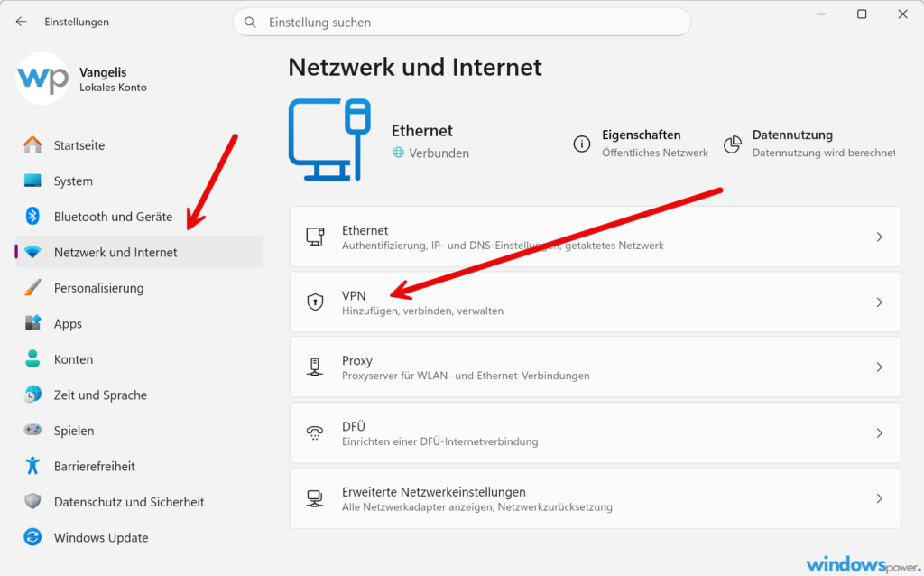Click the Verbunden globe status icon

click(x=398, y=153)
